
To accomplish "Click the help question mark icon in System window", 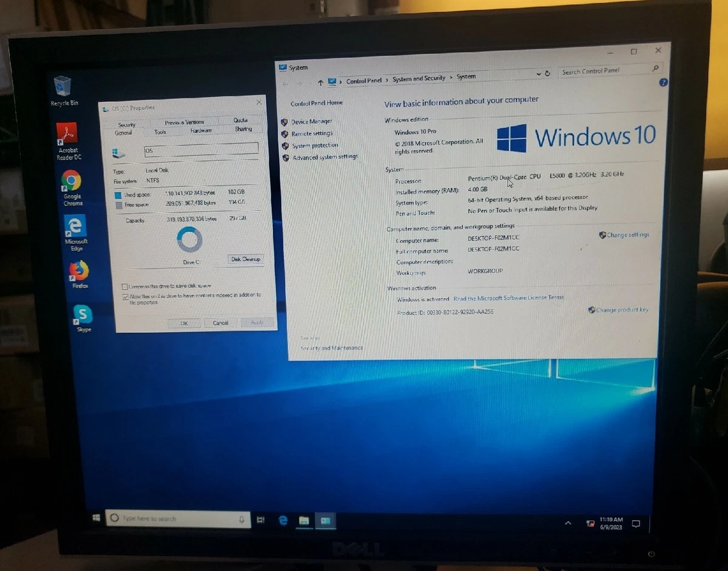I will click(x=663, y=82).
